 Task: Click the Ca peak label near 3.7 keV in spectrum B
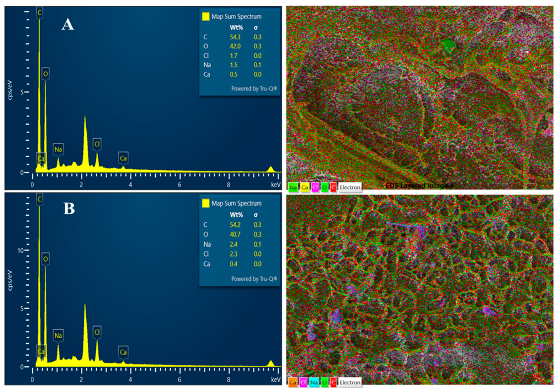coord(123,352)
